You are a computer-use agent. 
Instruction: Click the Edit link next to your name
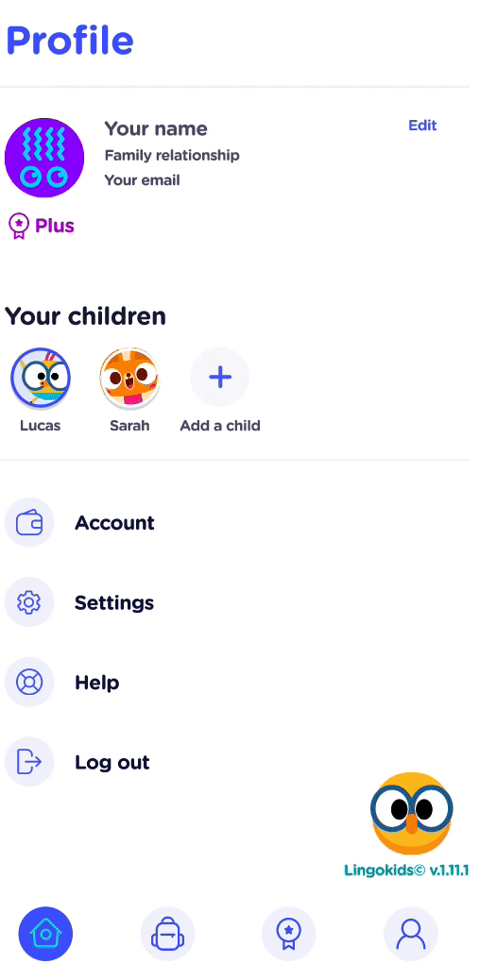point(422,125)
